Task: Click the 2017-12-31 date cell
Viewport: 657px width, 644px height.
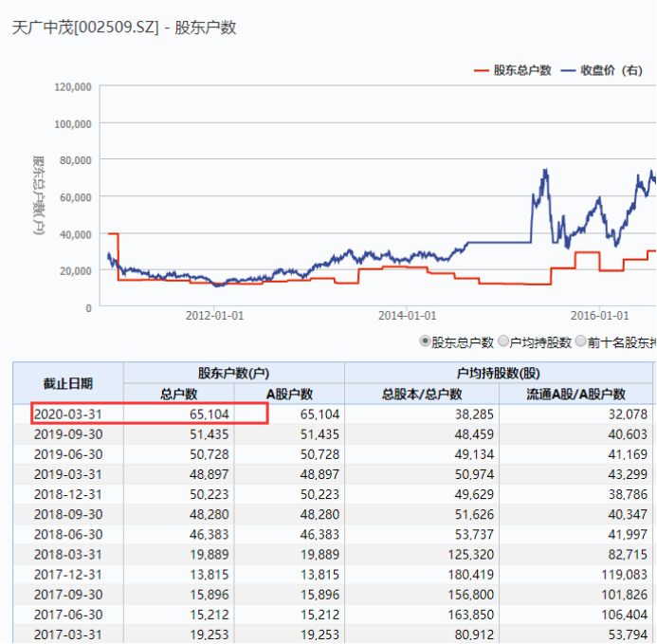Action: point(68,575)
